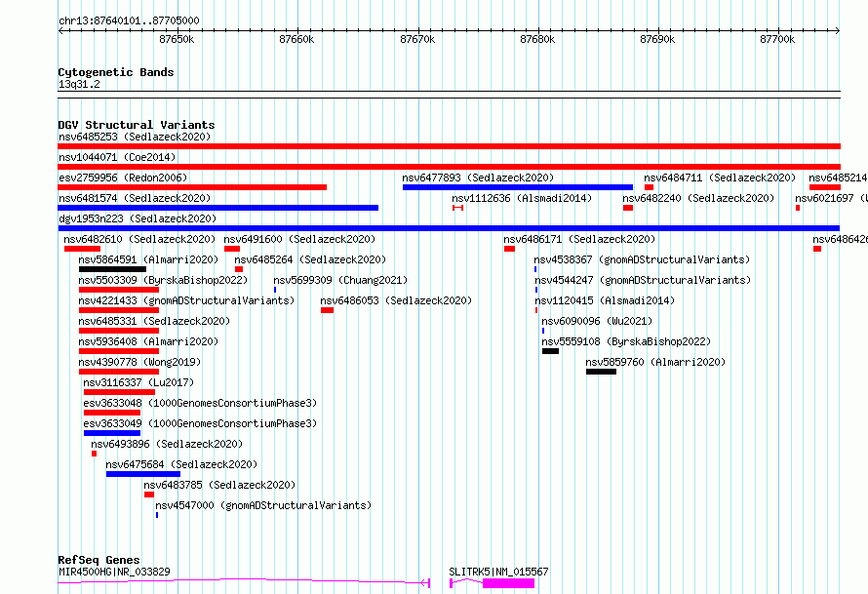Select nsv6483785 (Sedlazeck2020) label
Screen dimensions: 868x594
219,485
